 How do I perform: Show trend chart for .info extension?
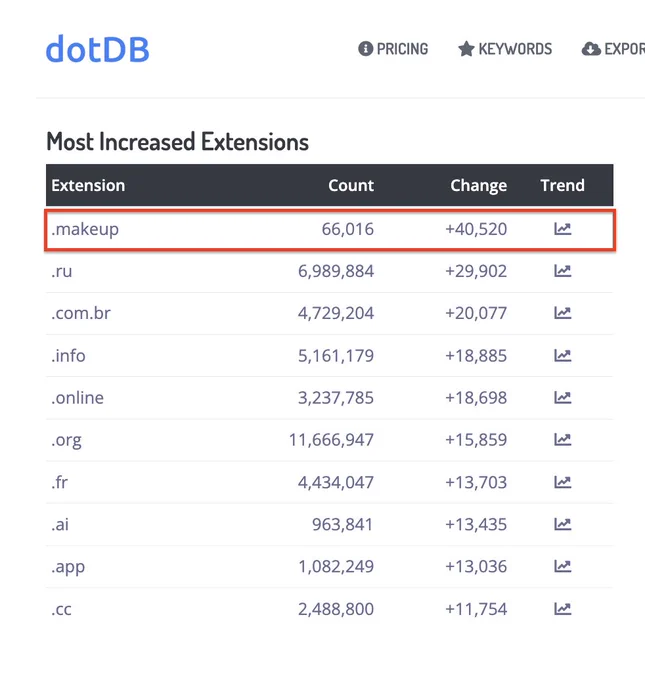(563, 356)
